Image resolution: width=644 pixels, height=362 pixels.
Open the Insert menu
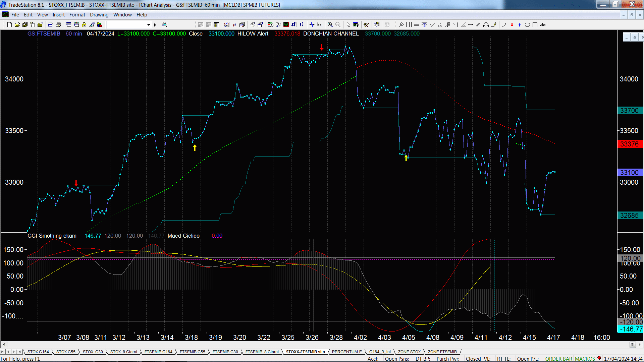(58, 15)
